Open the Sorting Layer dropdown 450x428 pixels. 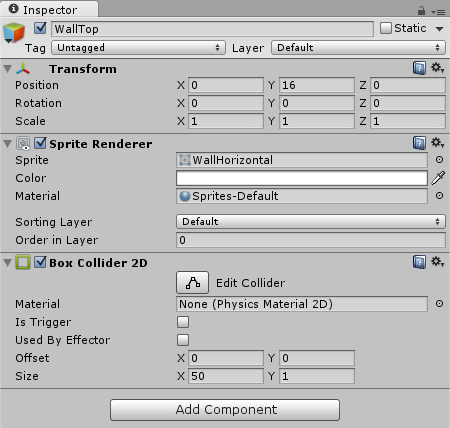tap(311, 222)
